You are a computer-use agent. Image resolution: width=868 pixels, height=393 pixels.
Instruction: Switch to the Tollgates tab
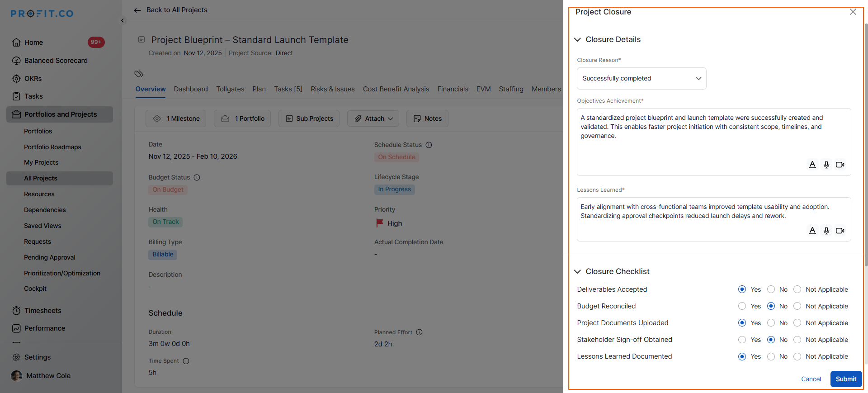click(x=230, y=89)
